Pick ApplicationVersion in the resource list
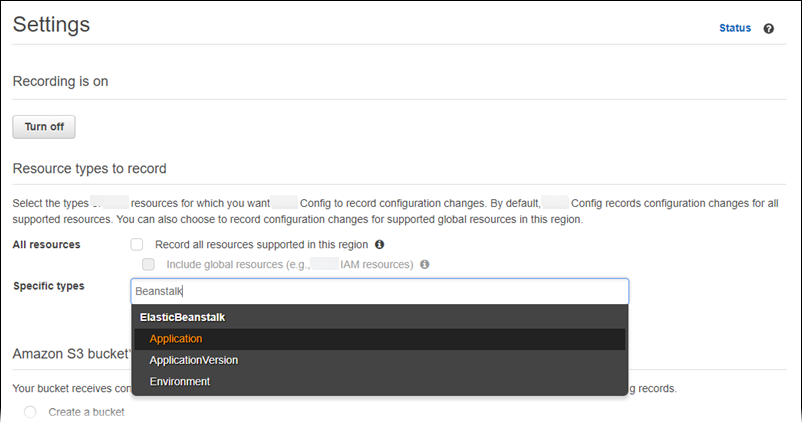The width and height of the screenshot is (802, 424). click(x=193, y=360)
